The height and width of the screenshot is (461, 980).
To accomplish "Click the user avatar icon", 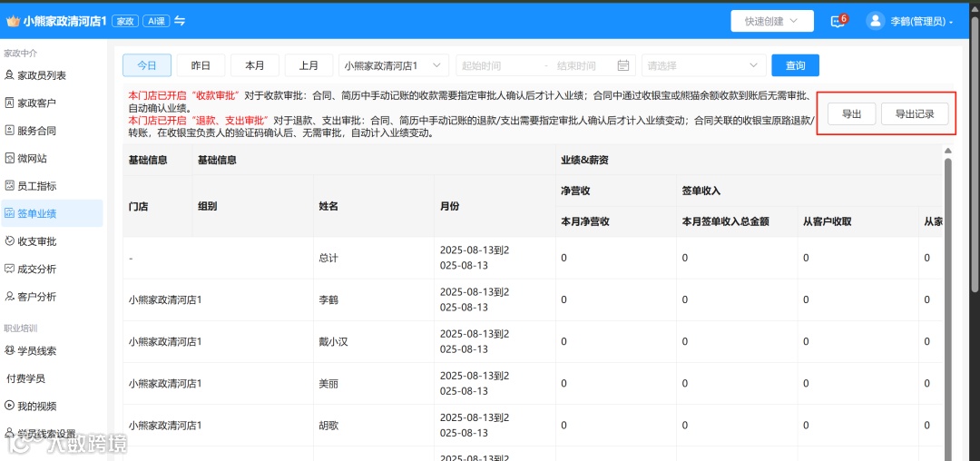I will point(875,21).
